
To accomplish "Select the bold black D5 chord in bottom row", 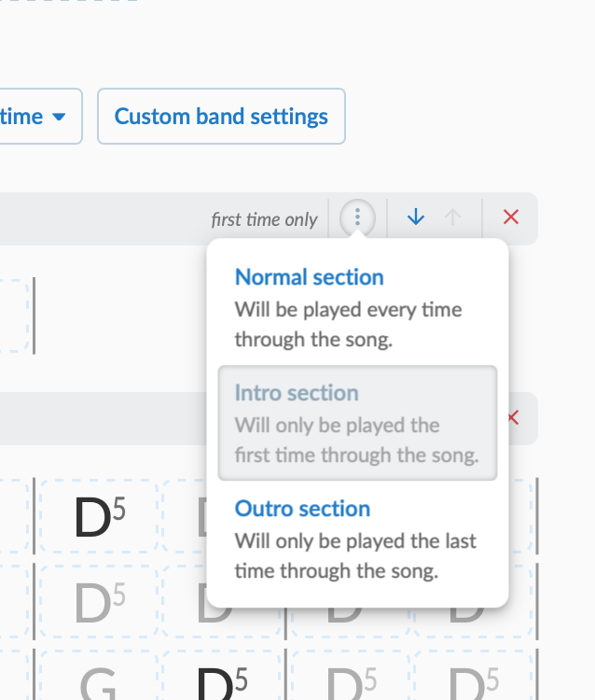I will (x=221, y=677).
